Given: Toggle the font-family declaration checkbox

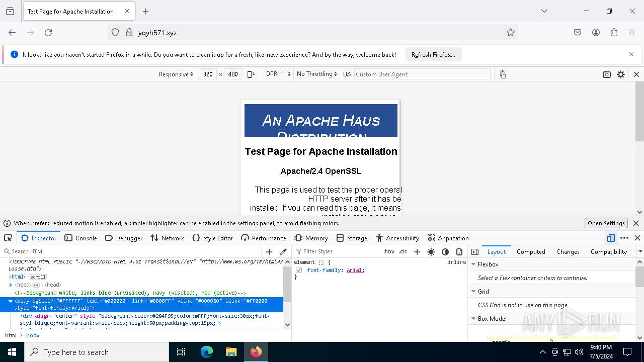Looking at the screenshot, I should click(299, 270).
